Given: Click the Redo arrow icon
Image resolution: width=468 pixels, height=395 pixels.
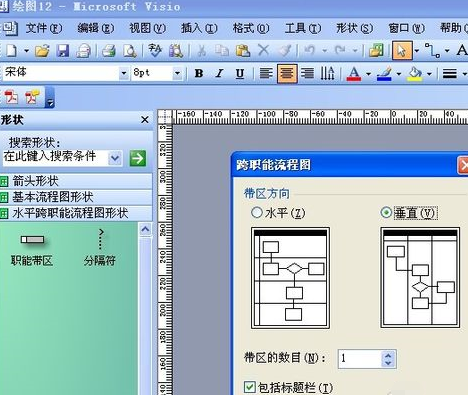Looking at the screenshot, I should pos(340,51).
